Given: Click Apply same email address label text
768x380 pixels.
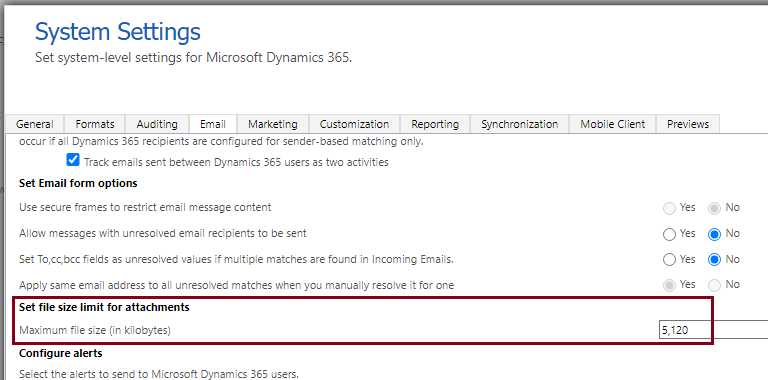Looking at the screenshot, I should (x=237, y=285).
